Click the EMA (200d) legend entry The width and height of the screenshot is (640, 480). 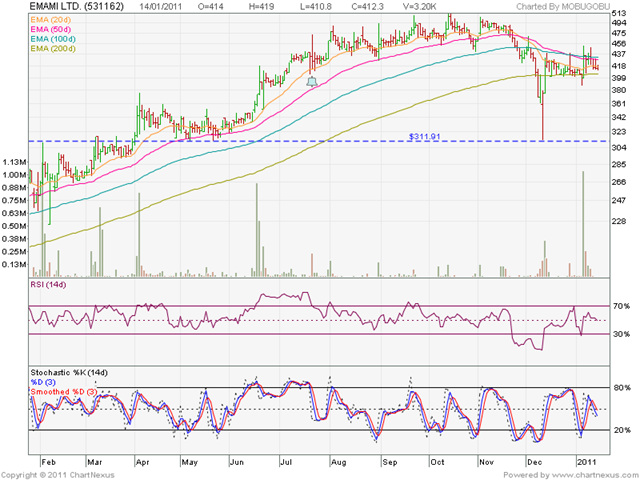pos(53,49)
